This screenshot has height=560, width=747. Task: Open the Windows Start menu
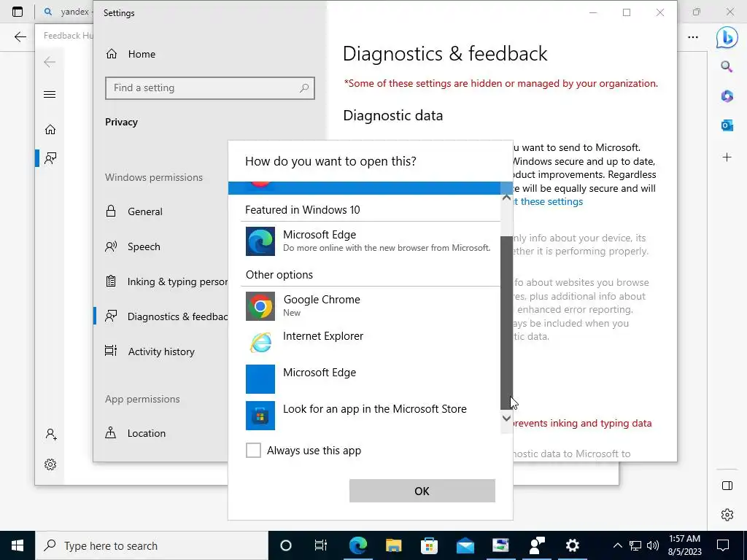pos(18,545)
